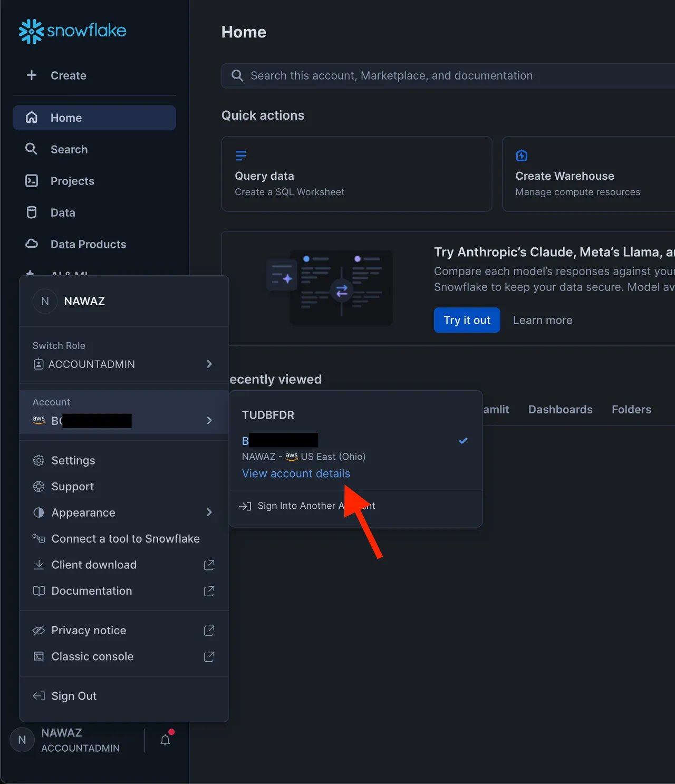This screenshot has height=784, width=675.
Task: Expand the Switch Role ACCOUNTADMIN submenu
Action: (124, 364)
